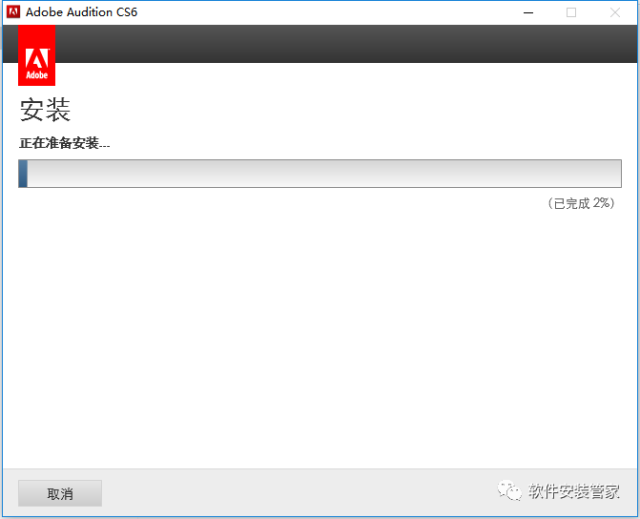
Task: Select the 正在准备安装... status label
Action: [65, 143]
